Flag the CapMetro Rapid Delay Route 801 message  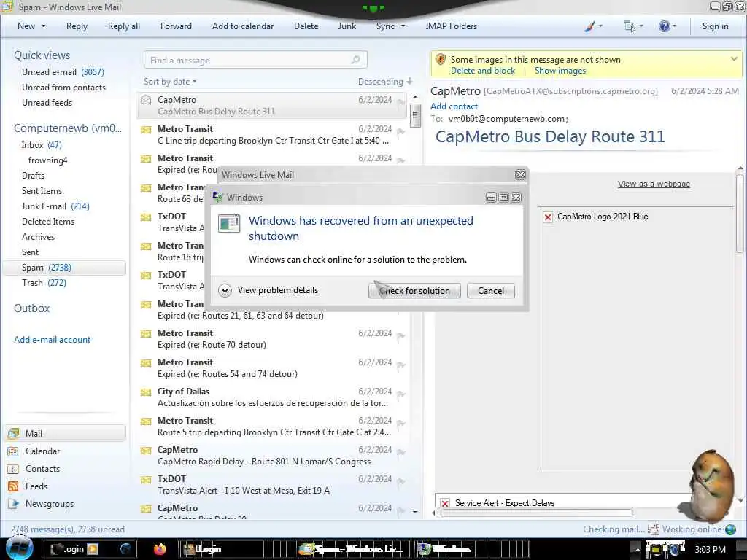400,453
